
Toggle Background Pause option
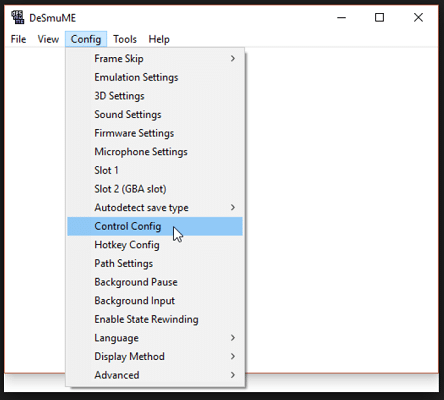pos(155,282)
